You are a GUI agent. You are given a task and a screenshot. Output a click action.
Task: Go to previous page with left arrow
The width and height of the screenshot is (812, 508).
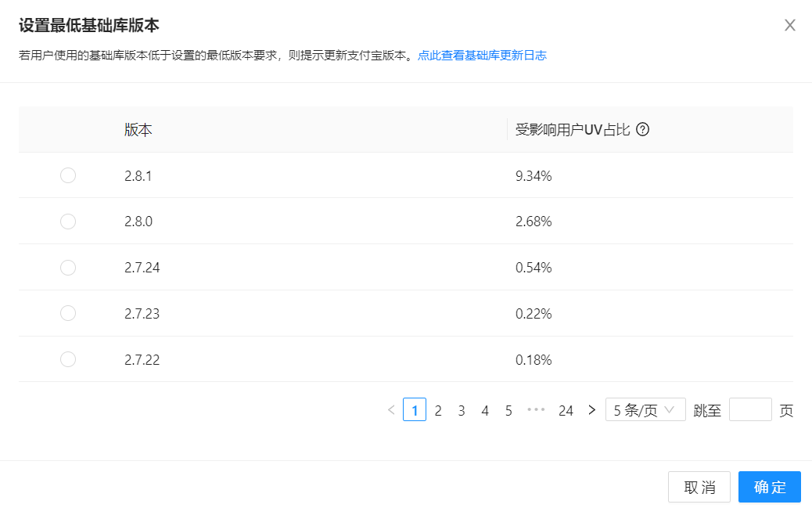pyautogui.click(x=391, y=410)
